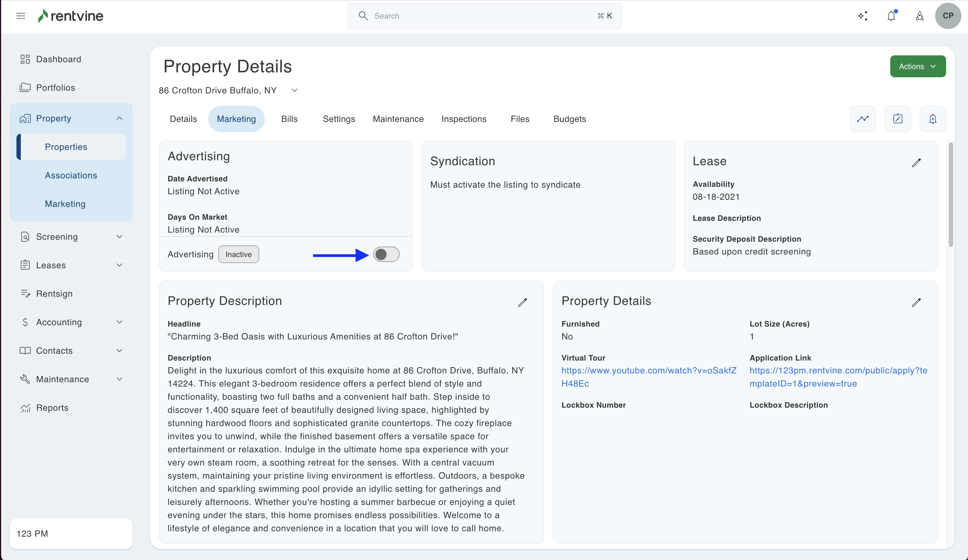The height and width of the screenshot is (560, 968).
Task: Click pencil icon on Property Details card
Action: [916, 302]
